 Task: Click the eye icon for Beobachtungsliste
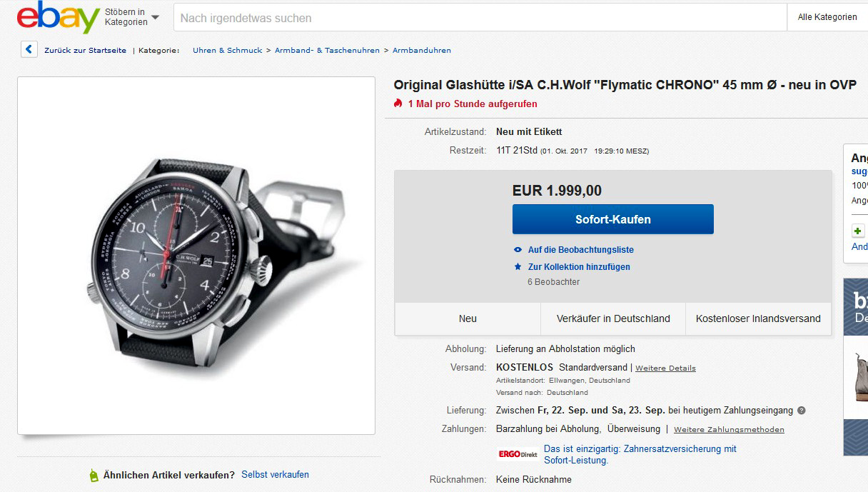518,250
